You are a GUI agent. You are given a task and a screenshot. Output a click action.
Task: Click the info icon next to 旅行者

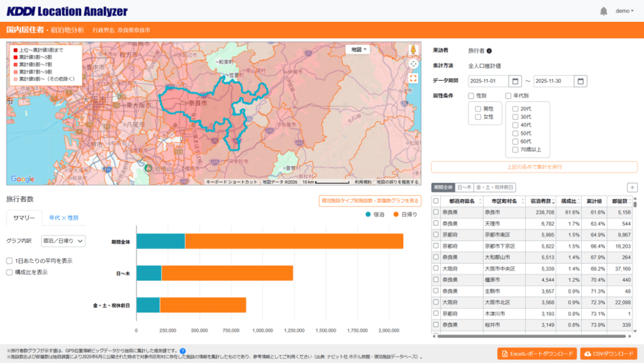[x=489, y=51]
